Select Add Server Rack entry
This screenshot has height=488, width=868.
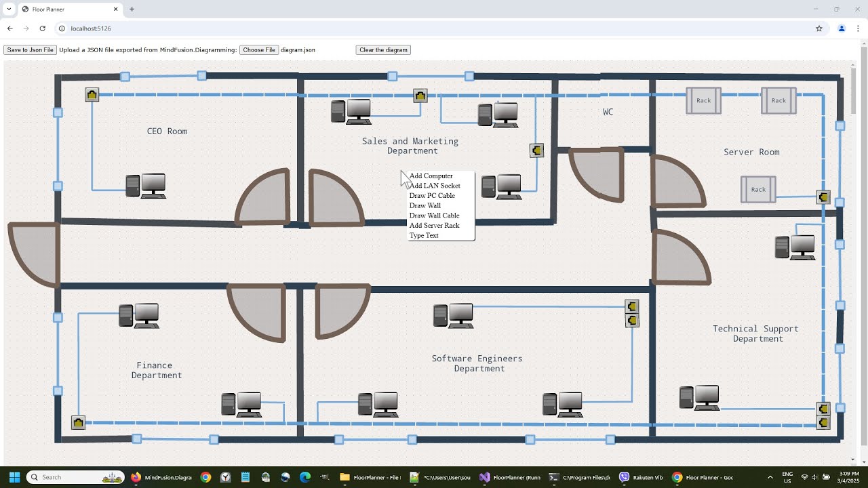pos(434,226)
